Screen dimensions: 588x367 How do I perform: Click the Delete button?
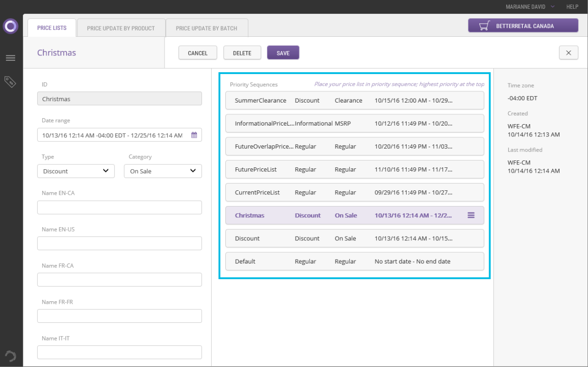point(242,53)
